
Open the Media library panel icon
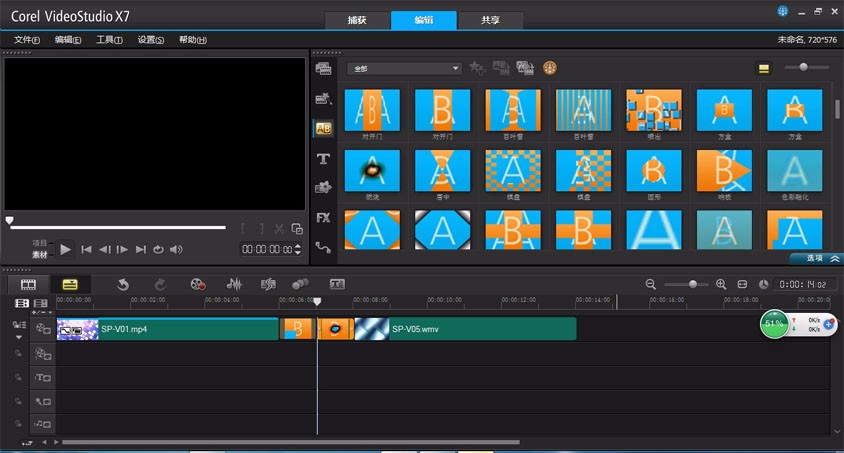pos(323,68)
